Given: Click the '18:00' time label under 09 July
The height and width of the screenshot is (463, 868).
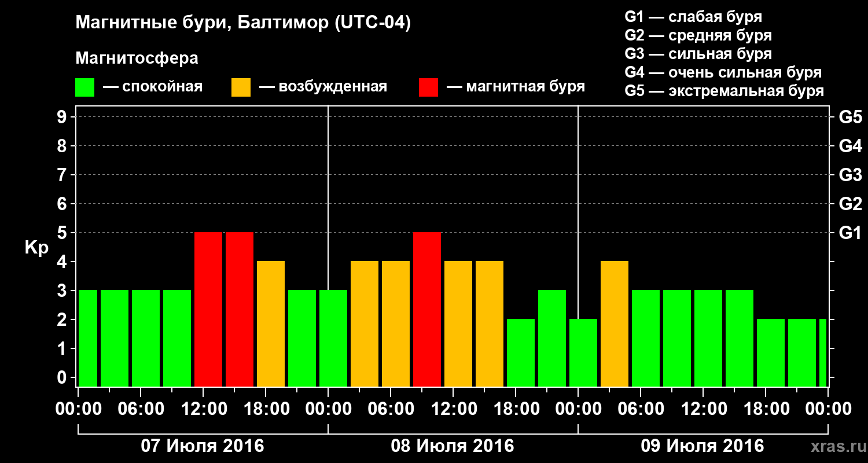Looking at the screenshot, I should coord(766,409).
